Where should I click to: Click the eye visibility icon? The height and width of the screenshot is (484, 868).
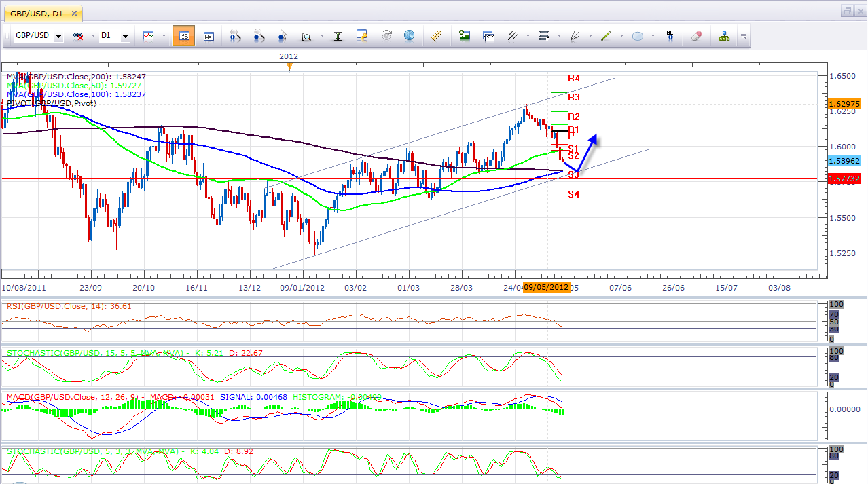click(x=386, y=36)
